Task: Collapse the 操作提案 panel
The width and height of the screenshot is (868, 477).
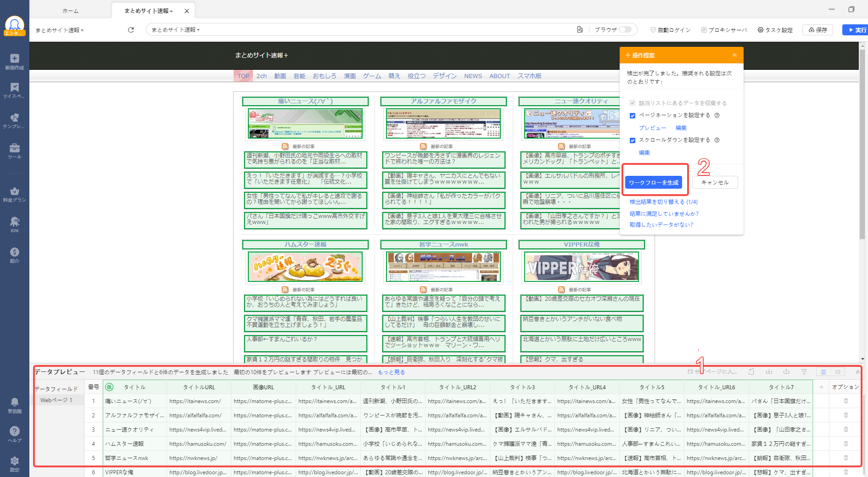Action: 734,55
